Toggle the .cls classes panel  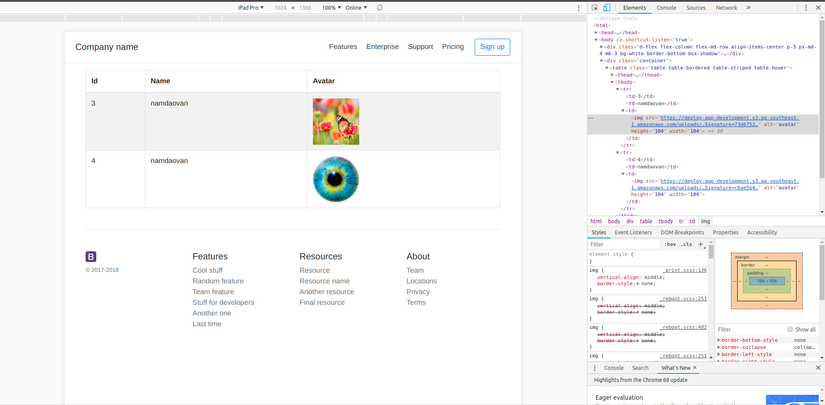tap(687, 244)
